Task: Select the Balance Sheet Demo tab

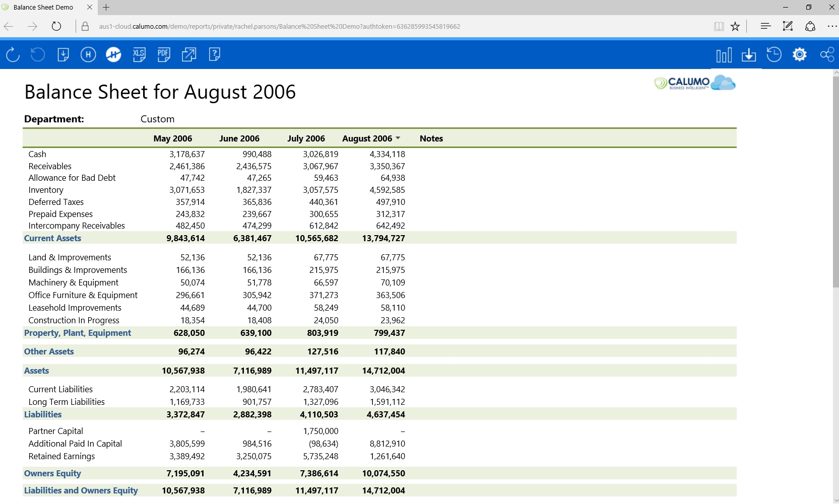Action: pyautogui.click(x=43, y=7)
